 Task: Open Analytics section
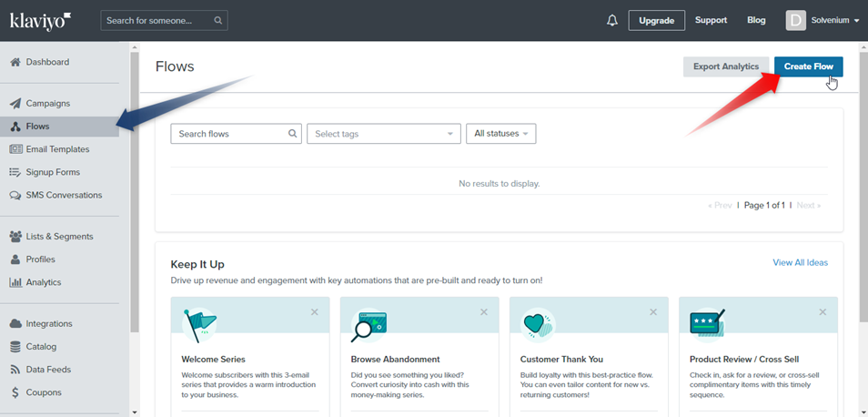(x=44, y=282)
